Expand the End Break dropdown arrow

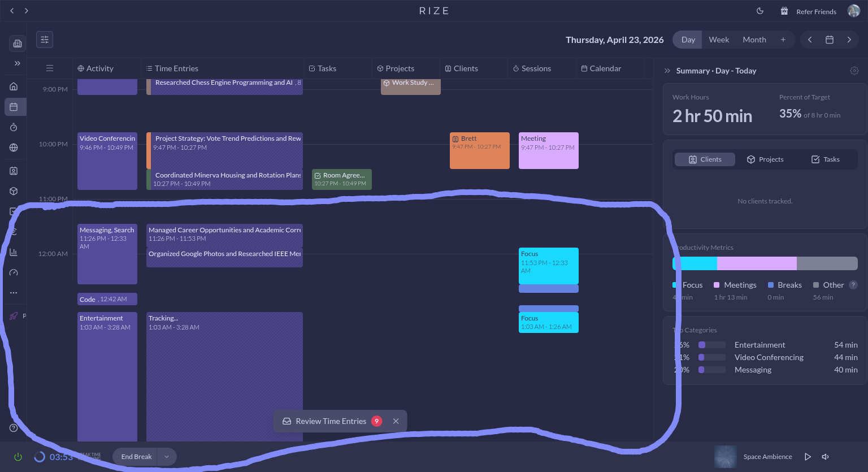167,457
